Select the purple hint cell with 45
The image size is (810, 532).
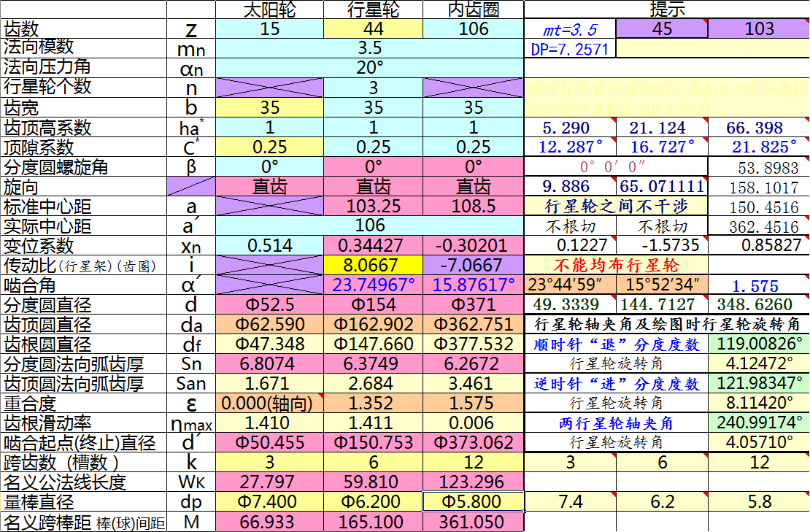pos(662,28)
